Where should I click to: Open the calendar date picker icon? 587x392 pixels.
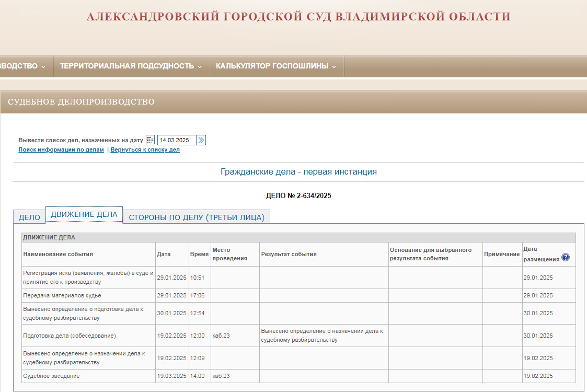coord(150,140)
